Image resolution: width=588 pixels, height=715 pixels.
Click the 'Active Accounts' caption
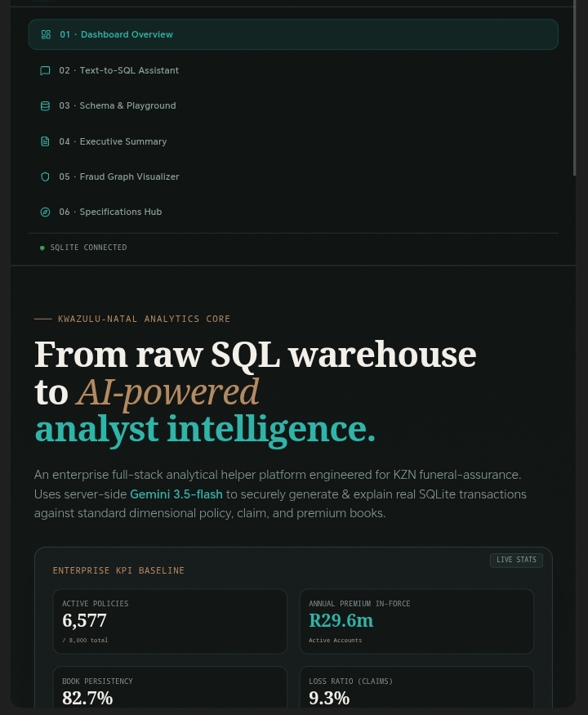(x=335, y=640)
